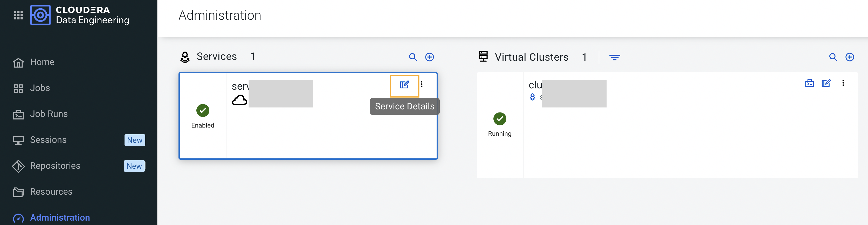Image resolution: width=868 pixels, height=225 pixels.
Task: View jobs icon on the virtual cluster card
Action: pos(809,83)
